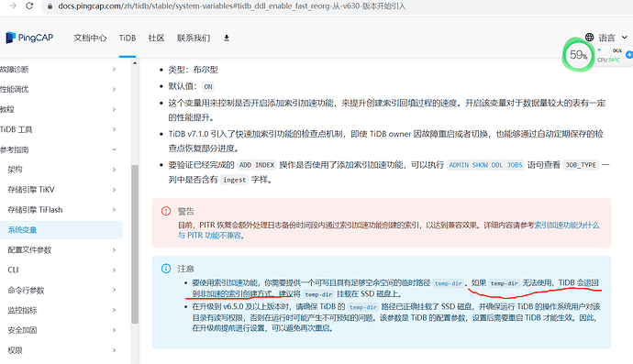
Task: Click the download icon in the navbar
Action: click(227, 38)
